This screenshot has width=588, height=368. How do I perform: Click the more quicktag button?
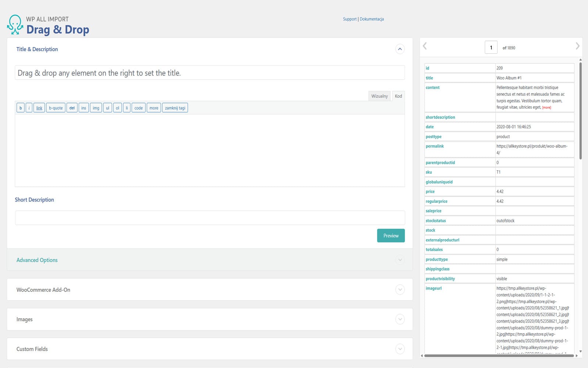[x=154, y=108]
